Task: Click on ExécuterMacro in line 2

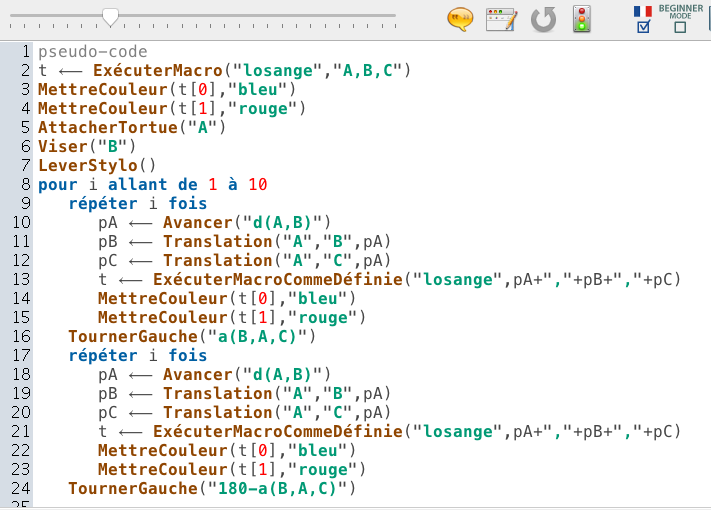Action: [158, 71]
